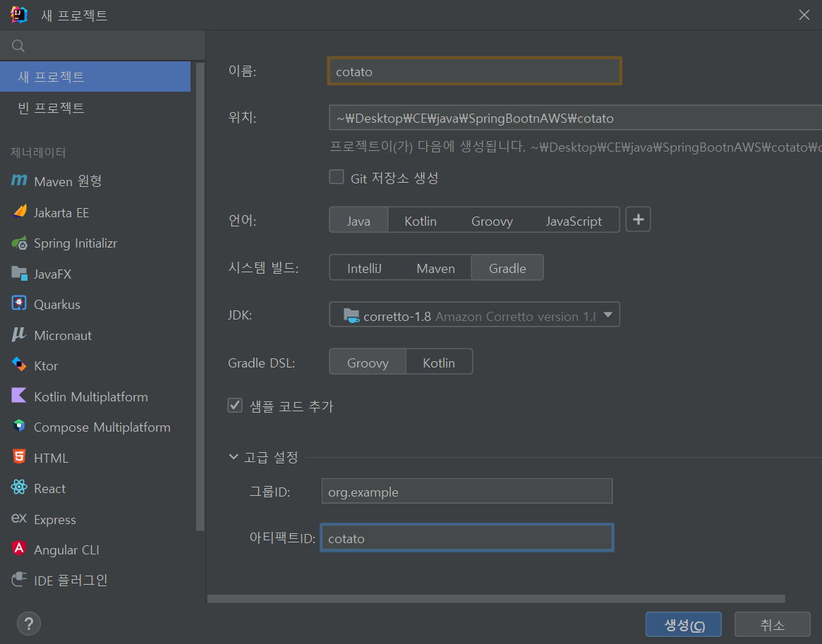
Task: Select JavaScript as the language
Action: [574, 220]
